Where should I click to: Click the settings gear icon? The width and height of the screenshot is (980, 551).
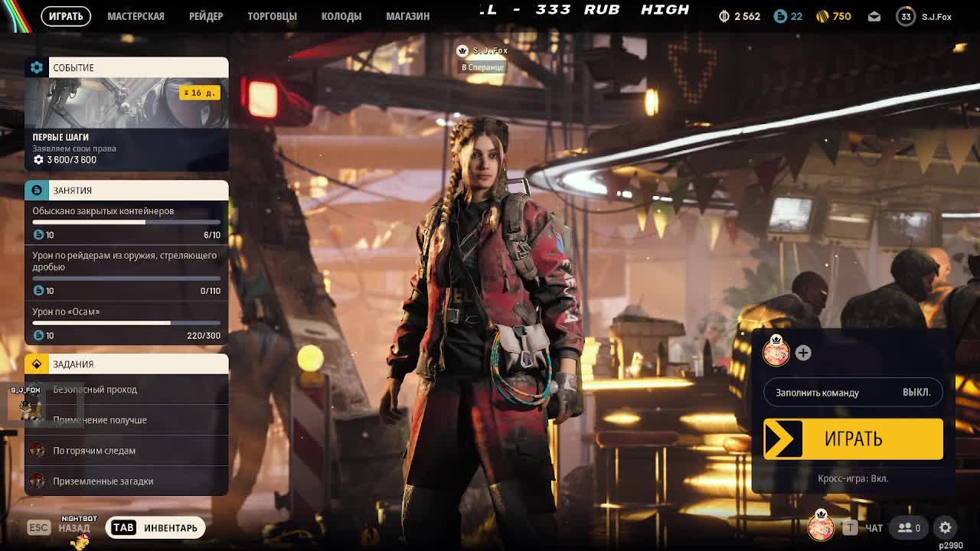[x=946, y=527]
